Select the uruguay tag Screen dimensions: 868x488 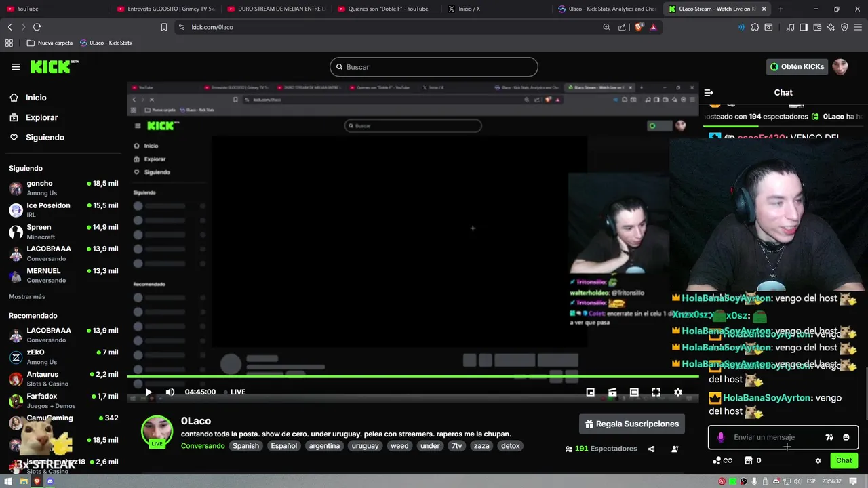(366, 446)
